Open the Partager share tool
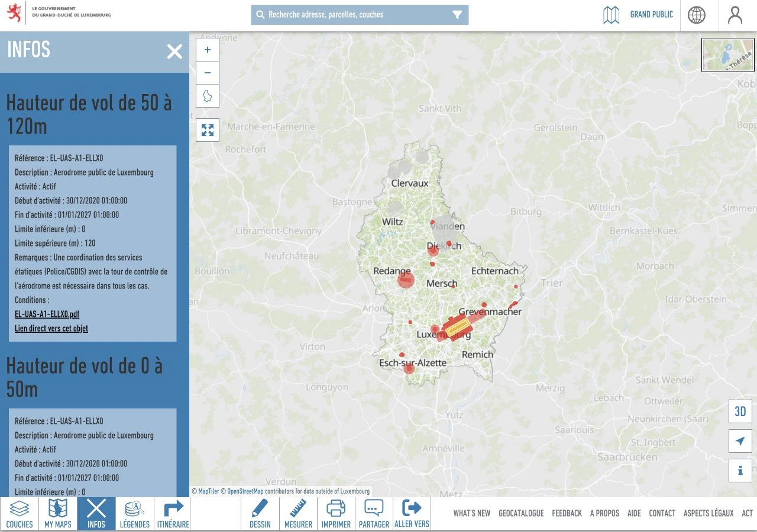The height and width of the screenshot is (532, 757). (x=374, y=514)
